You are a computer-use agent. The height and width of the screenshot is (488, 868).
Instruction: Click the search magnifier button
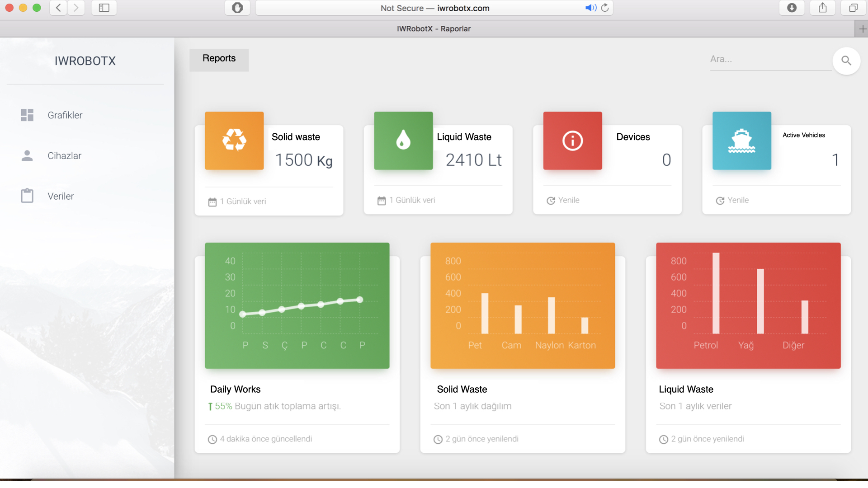coord(846,61)
